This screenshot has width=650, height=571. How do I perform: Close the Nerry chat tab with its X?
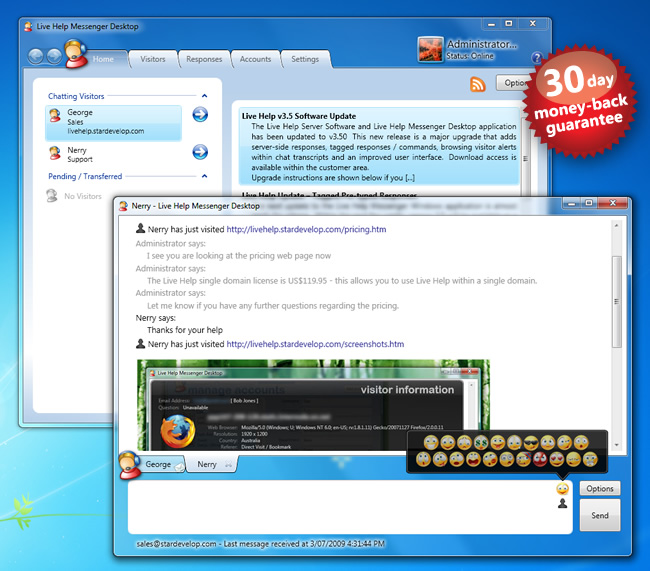[228, 464]
